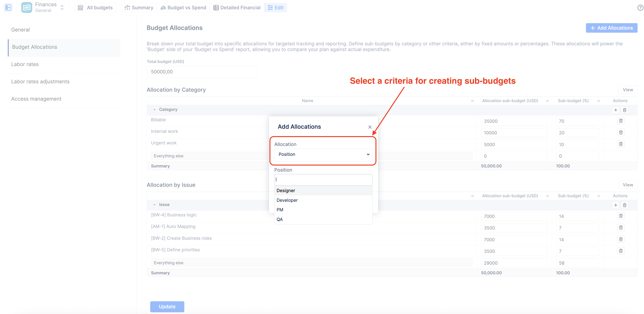Image resolution: width=644 pixels, height=314 pixels.
Task: Open Labor rates in the sidebar
Action: coord(25,64)
